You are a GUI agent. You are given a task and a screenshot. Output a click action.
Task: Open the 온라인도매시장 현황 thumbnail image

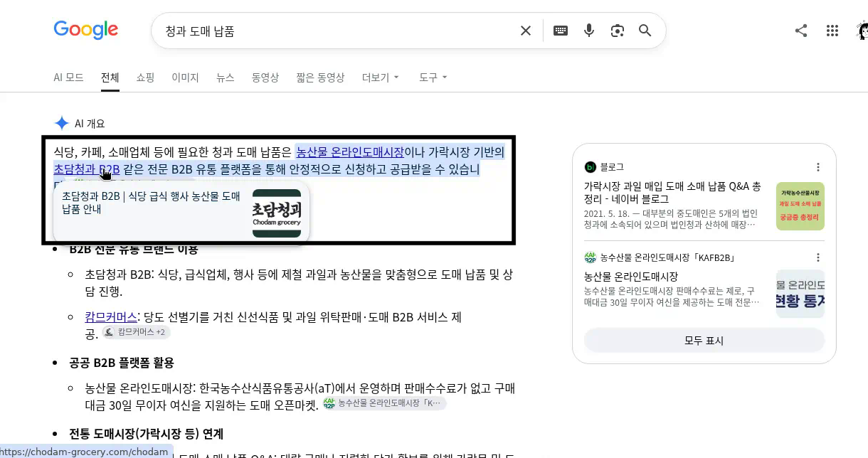800,294
